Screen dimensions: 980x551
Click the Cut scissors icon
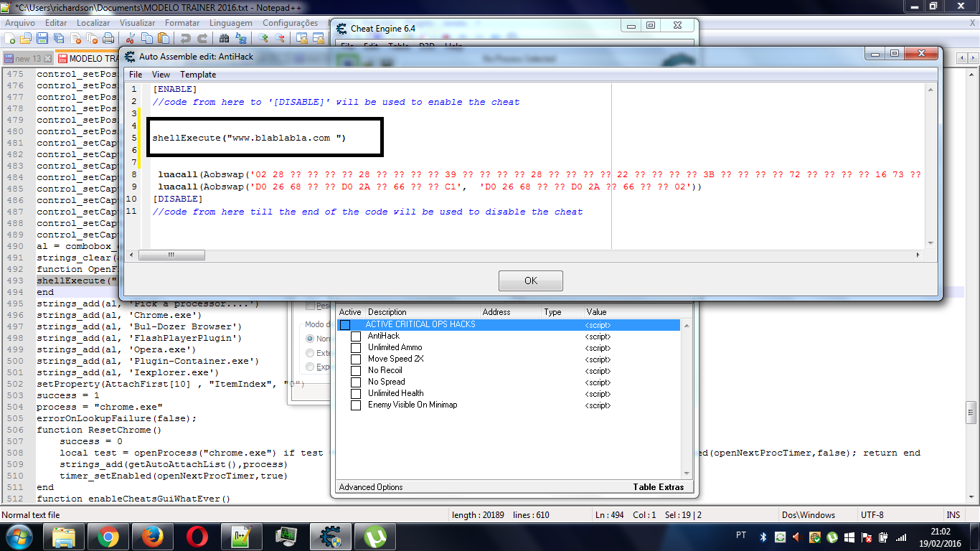131,38
